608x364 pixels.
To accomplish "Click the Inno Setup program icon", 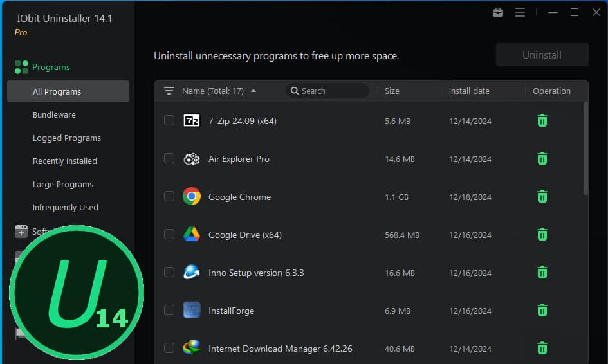I will tap(192, 272).
